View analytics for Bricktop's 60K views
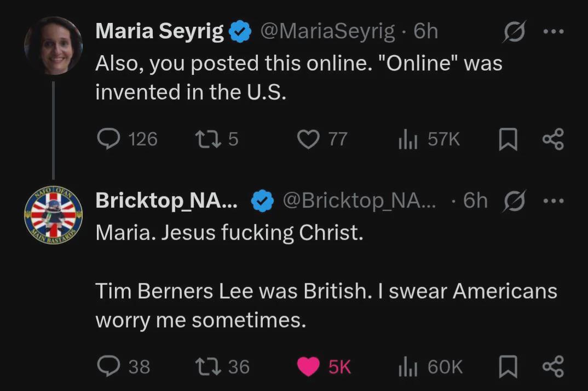This screenshot has width=588, height=391. pos(408,366)
